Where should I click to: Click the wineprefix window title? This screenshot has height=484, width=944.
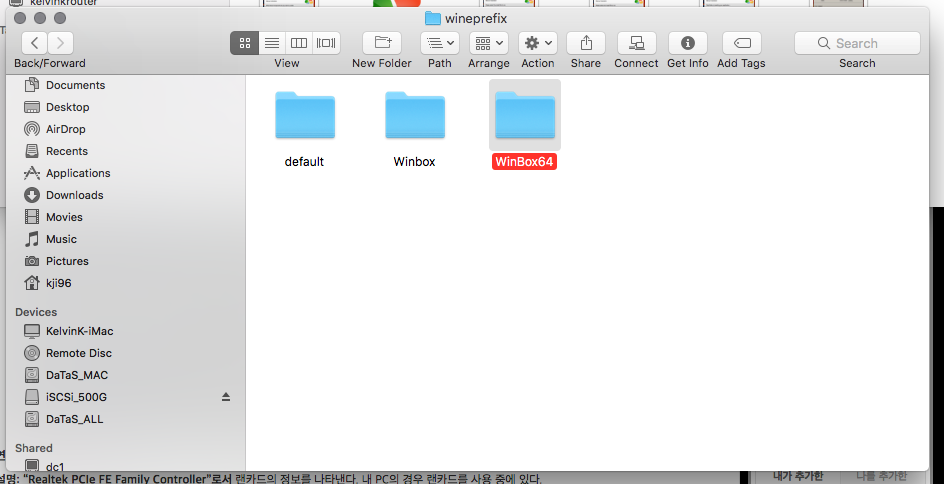[x=476, y=19]
